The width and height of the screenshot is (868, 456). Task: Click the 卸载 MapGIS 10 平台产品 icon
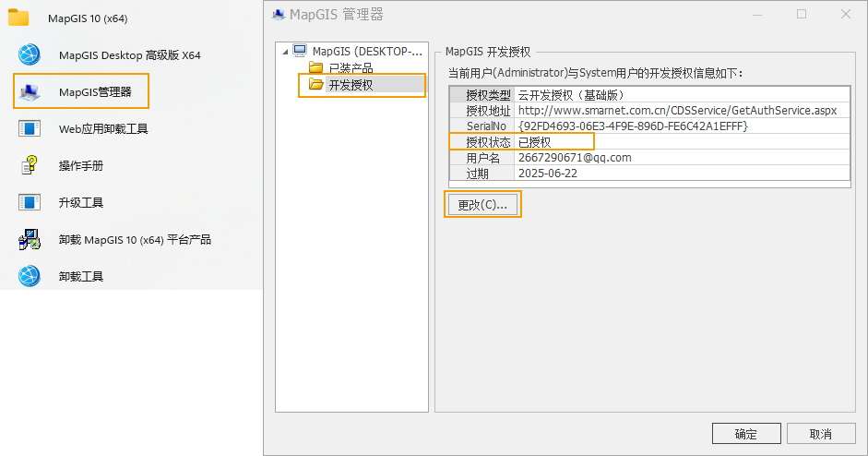coord(29,239)
